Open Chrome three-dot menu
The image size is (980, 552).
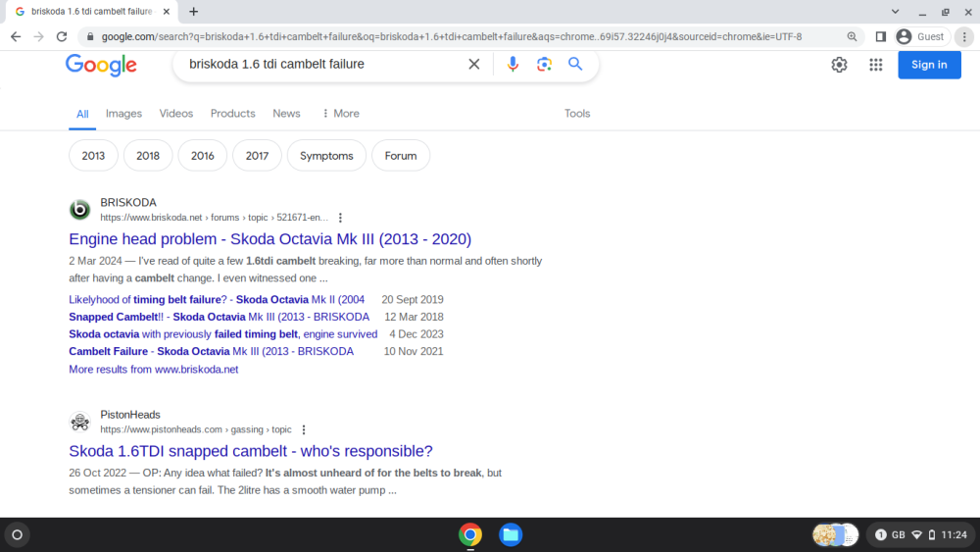tap(964, 37)
